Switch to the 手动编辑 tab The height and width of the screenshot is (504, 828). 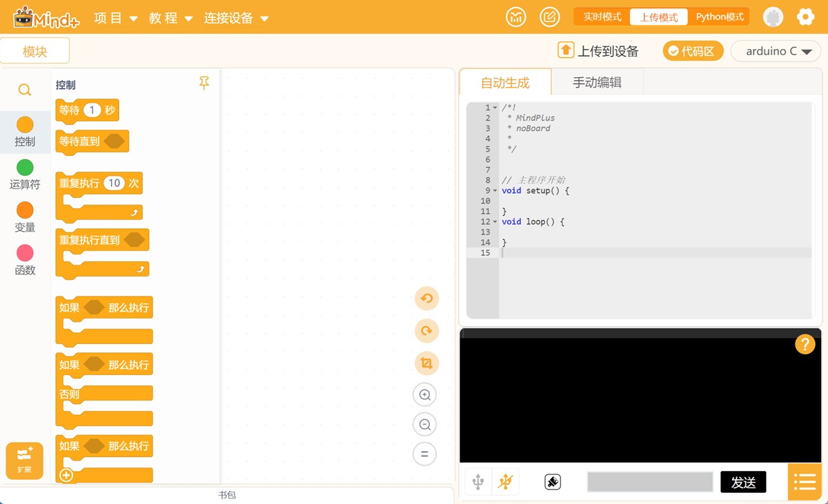click(597, 83)
